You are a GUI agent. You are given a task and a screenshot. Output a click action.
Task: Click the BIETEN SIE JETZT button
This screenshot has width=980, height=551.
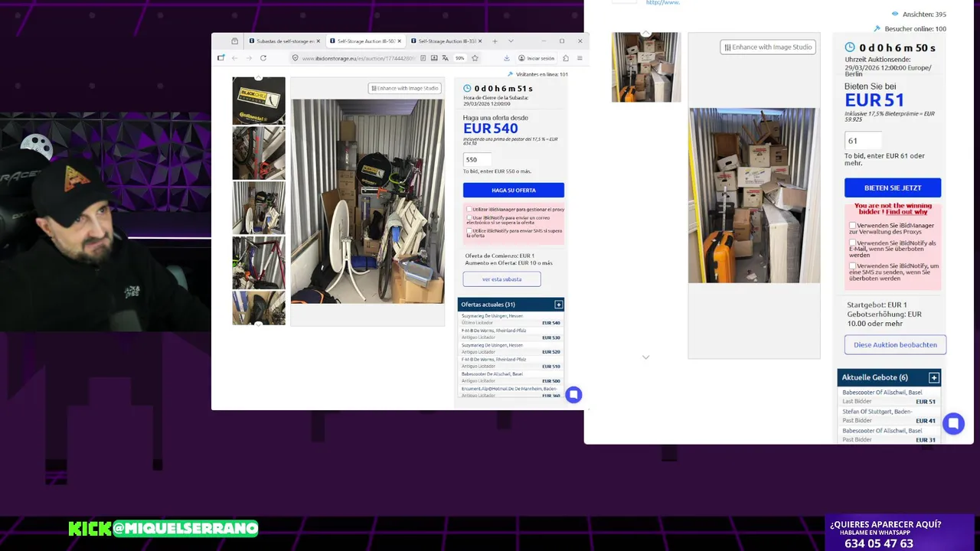click(x=893, y=187)
